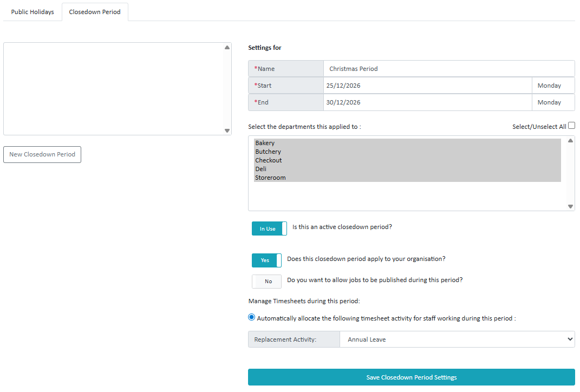Click New Closedown Period button

click(42, 155)
